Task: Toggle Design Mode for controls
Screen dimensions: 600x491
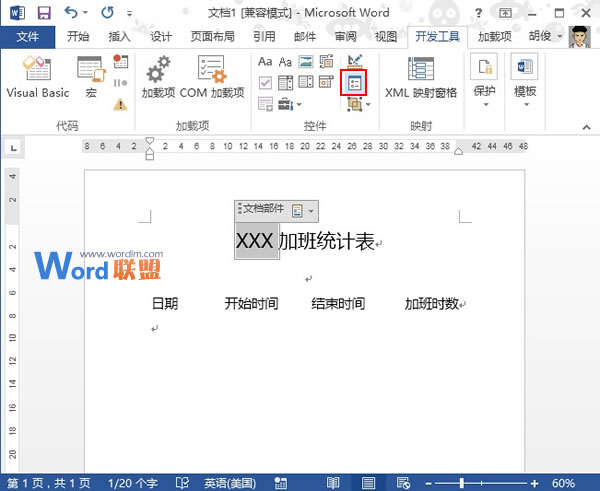Action: pyautogui.click(x=354, y=61)
